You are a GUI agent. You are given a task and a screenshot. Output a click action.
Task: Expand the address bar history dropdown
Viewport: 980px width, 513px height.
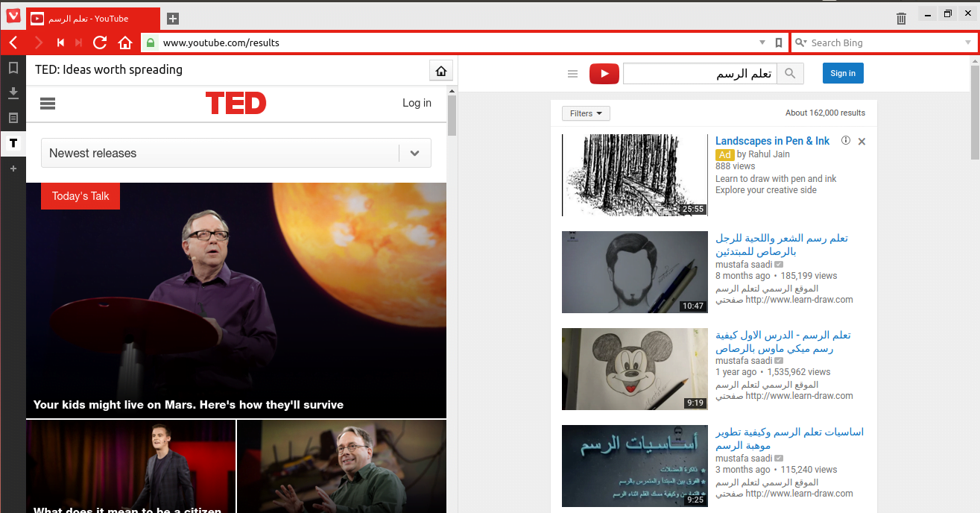click(x=762, y=43)
